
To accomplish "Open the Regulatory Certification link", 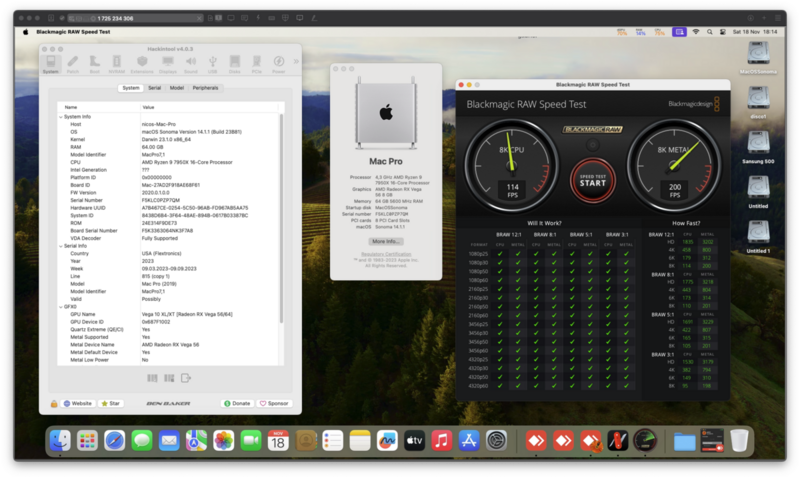I will pos(386,254).
